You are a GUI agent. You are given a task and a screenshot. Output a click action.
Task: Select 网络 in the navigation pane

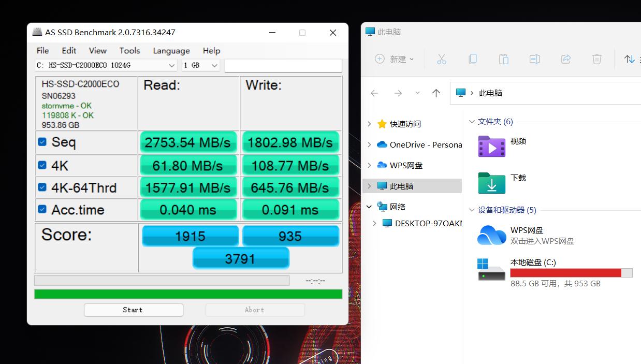(398, 207)
